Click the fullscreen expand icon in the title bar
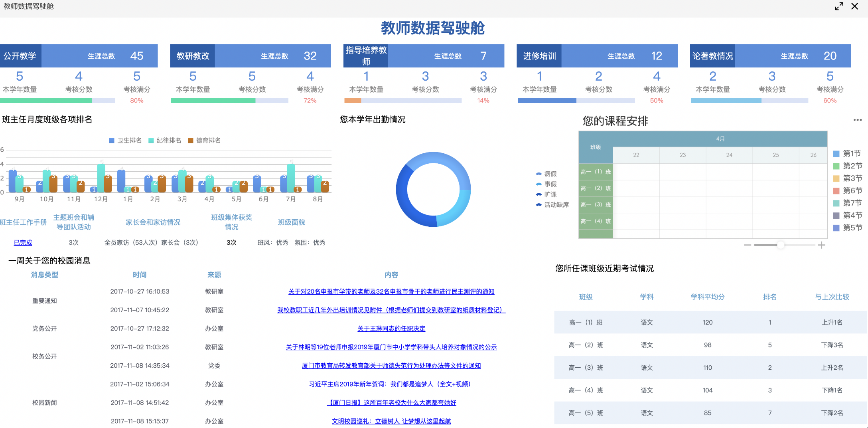This screenshot has height=428, width=868. point(839,6)
